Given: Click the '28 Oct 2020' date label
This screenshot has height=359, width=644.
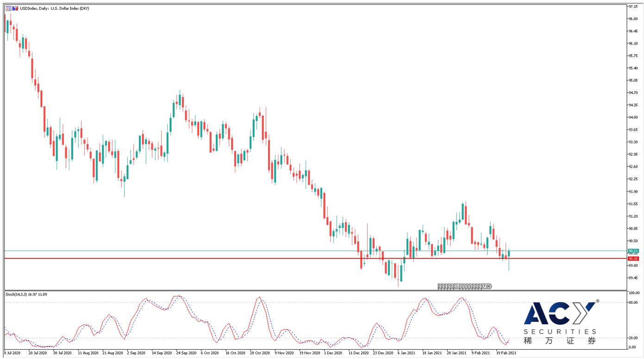Looking at the screenshot, I should pyautogui.click(x=259, y=353).
